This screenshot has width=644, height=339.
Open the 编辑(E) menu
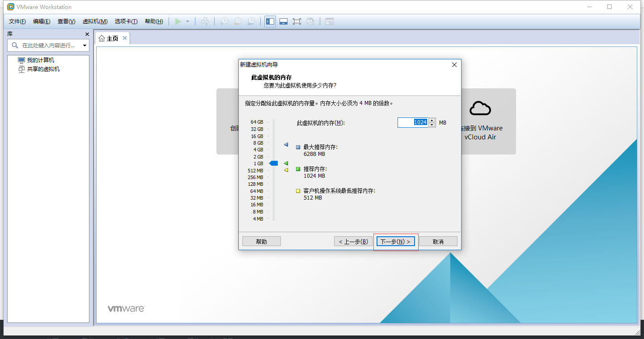click(41, 21)
